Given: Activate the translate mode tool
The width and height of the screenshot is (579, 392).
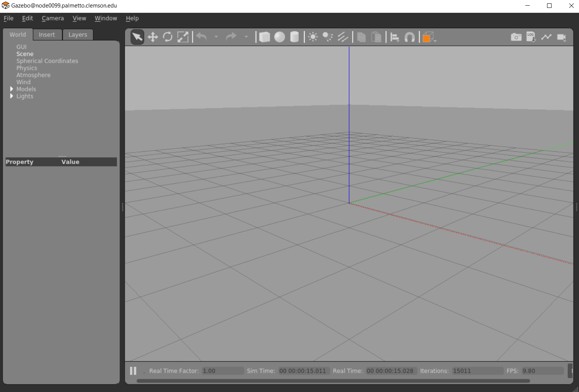Looking at the screenshot, I should pyautogui.click(x=153, y=37).
